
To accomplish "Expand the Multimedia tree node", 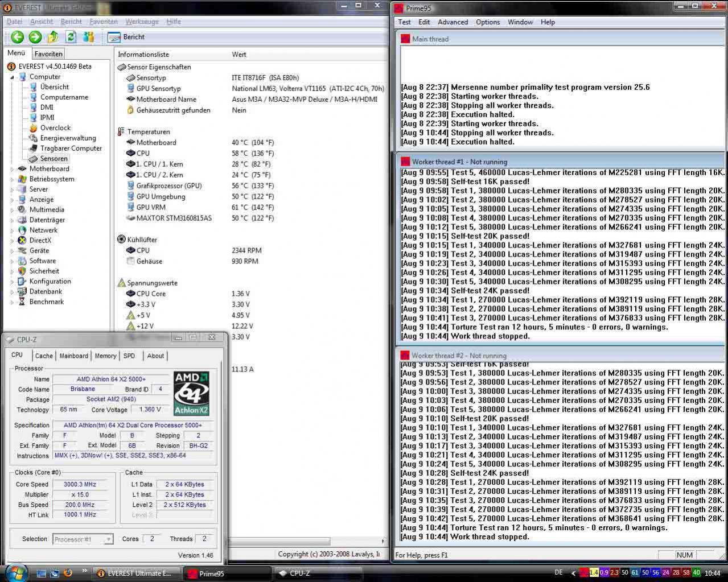I will (x=13, y=210).
